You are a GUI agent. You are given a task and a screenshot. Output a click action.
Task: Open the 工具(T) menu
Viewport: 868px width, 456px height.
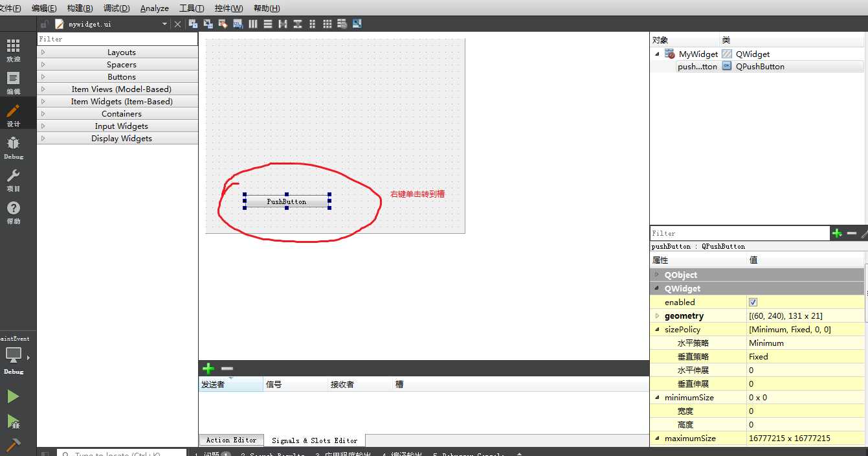tap(192, 8)
